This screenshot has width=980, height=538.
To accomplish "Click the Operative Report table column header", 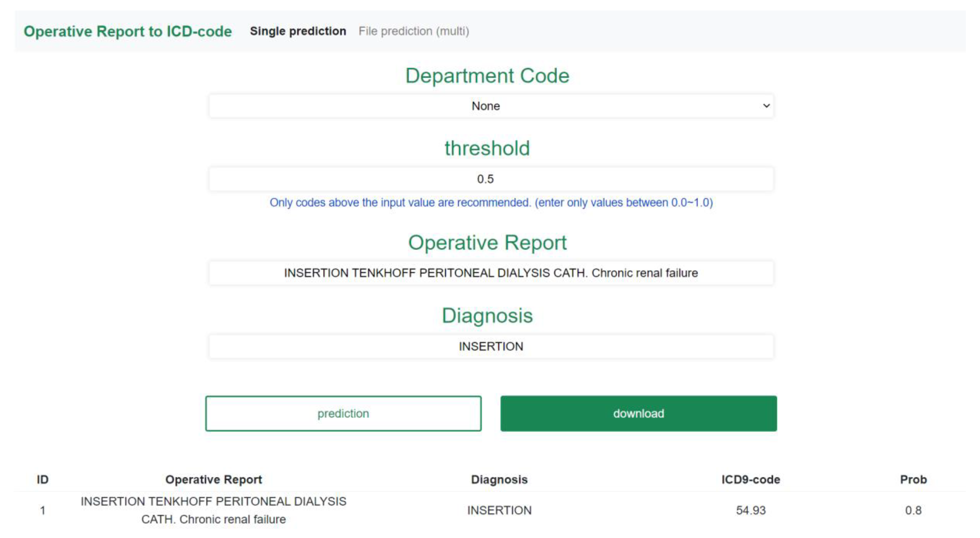I will [x=214, y=479].
